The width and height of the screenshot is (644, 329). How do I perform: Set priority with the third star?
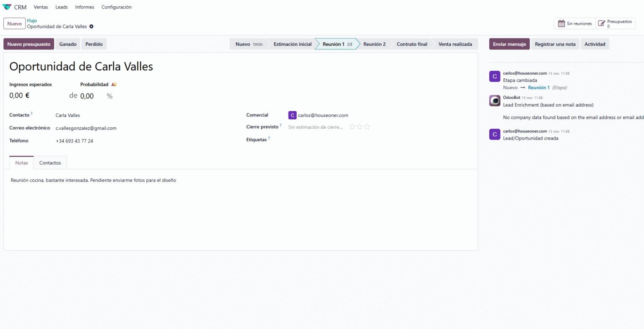pyautogui.click(x=367, y=127)
